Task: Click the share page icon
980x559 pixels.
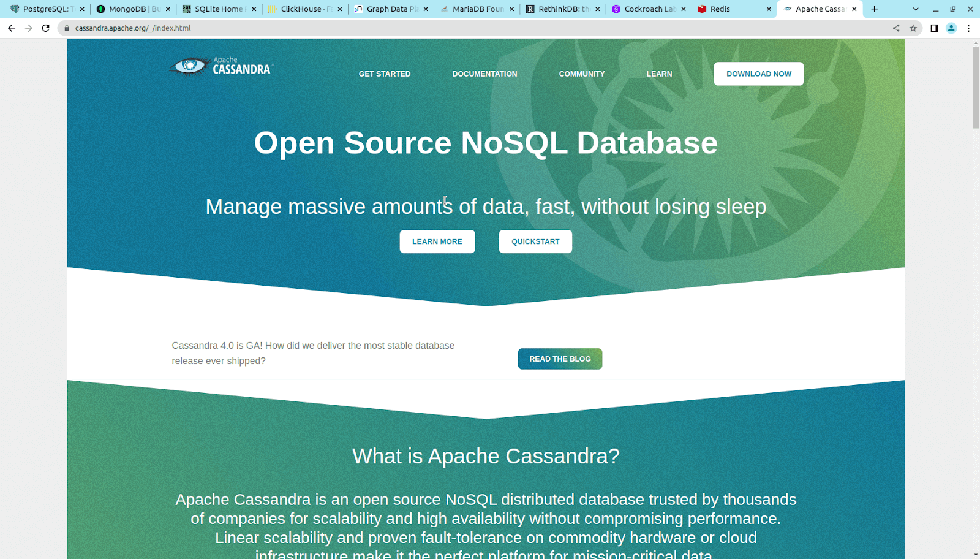Action: pos(896,28)
